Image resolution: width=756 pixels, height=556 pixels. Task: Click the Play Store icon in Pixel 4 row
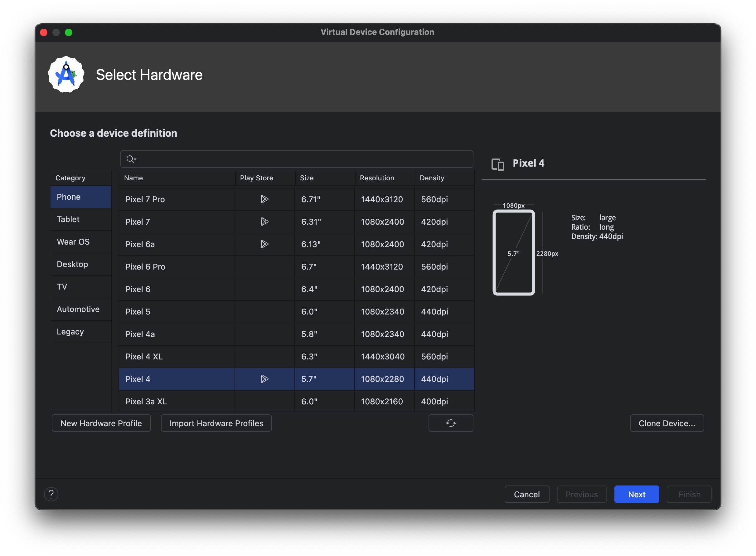pos(264,379)
